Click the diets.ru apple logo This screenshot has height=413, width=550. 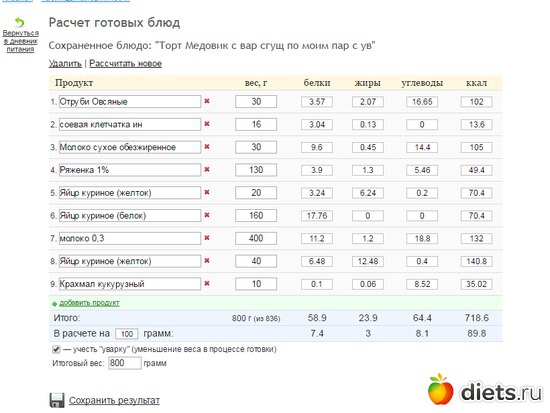[441, 389]
